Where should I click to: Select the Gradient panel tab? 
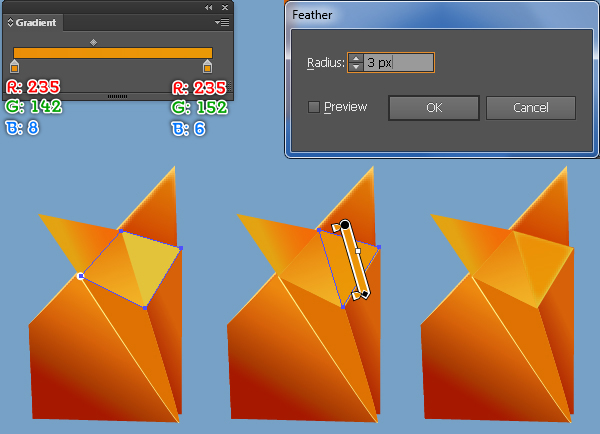click(33, 23)
